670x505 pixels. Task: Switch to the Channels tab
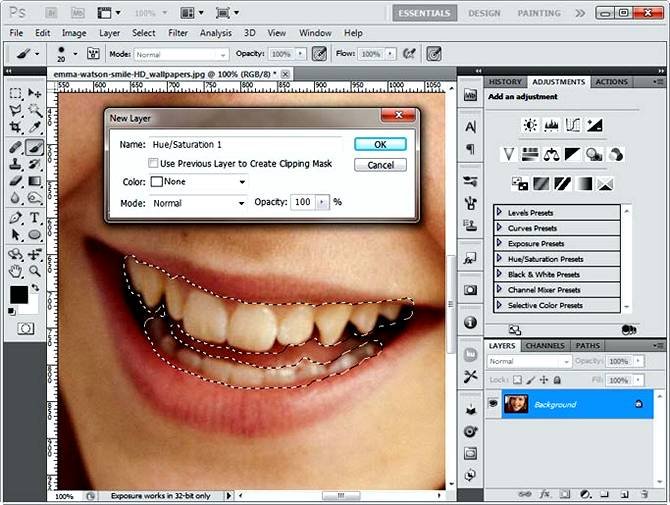click(x=545, y=346)
